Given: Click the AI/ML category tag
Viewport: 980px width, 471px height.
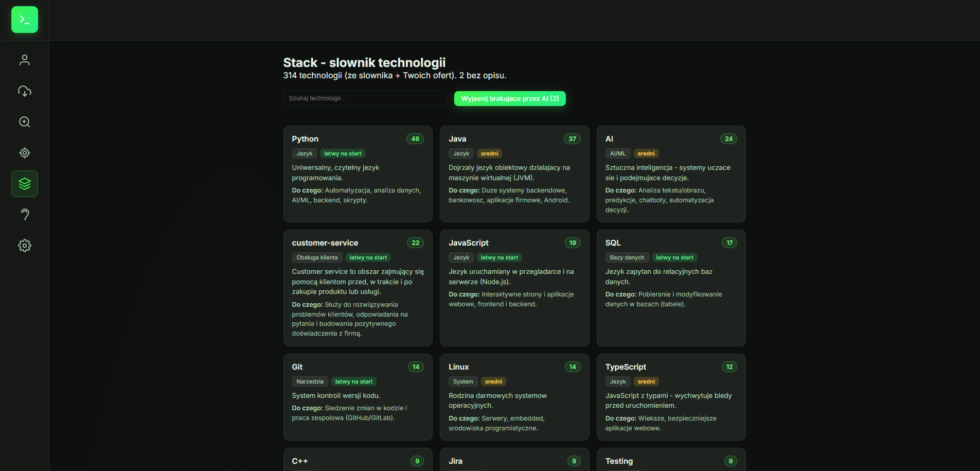Looking at the screenshot, I should (618, 153).
